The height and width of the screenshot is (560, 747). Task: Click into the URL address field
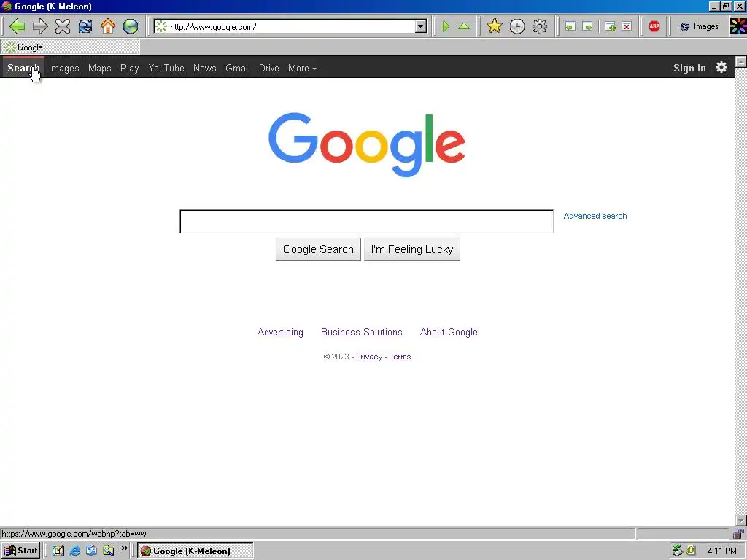292,27
